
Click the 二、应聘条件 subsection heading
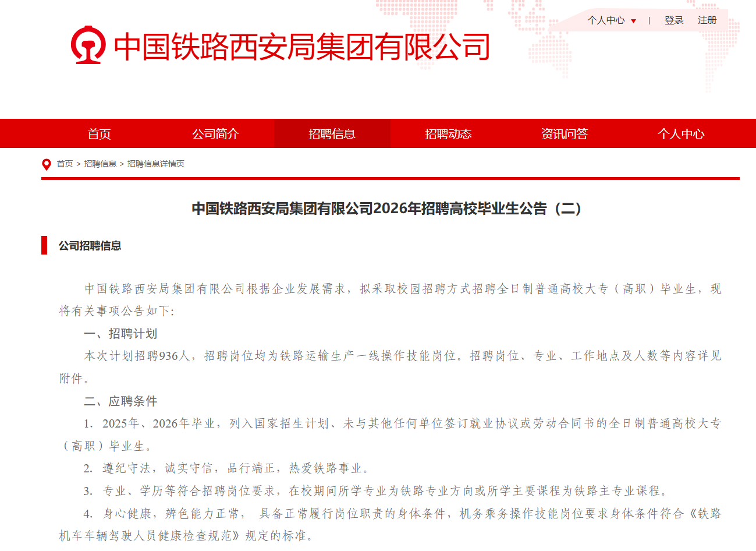[x=120, y=401]
